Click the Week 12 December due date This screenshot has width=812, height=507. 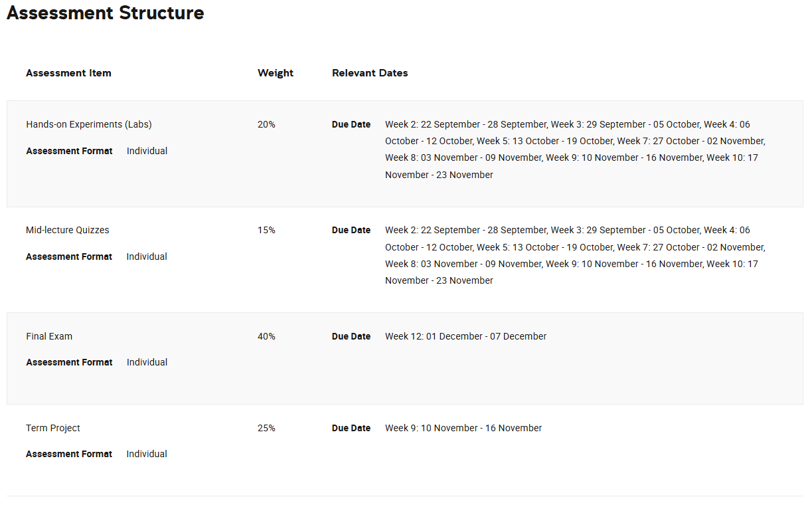(465, 336)
